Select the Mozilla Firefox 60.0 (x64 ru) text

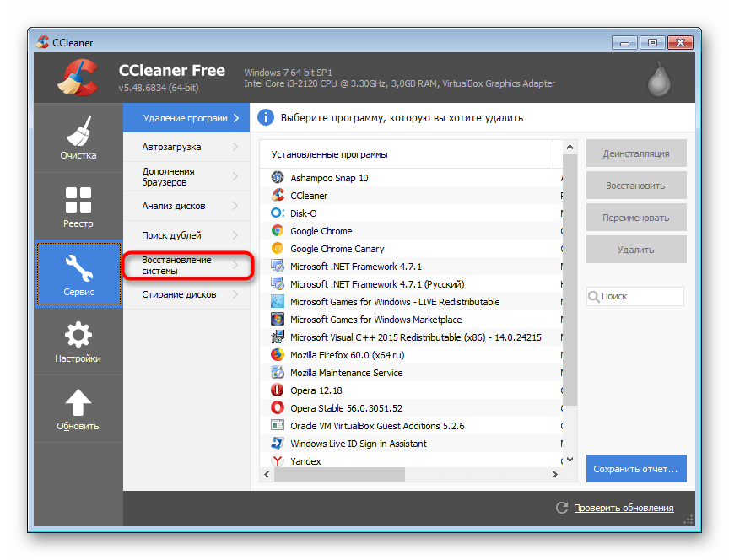[348, 355]
